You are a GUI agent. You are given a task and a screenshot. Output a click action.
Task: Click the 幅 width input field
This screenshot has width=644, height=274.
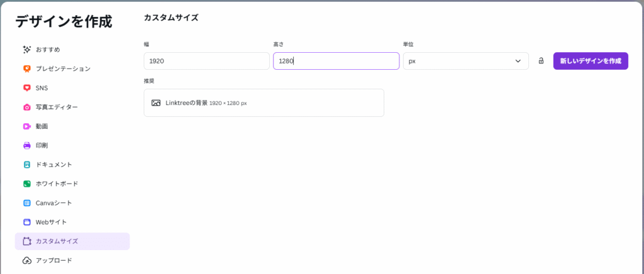pos(206,61)
